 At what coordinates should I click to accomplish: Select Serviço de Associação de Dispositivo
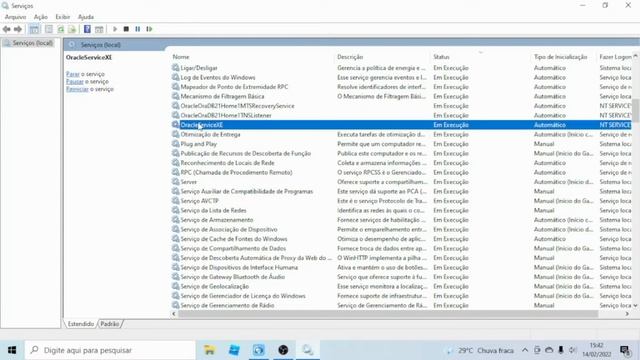[x=401, y=229]
